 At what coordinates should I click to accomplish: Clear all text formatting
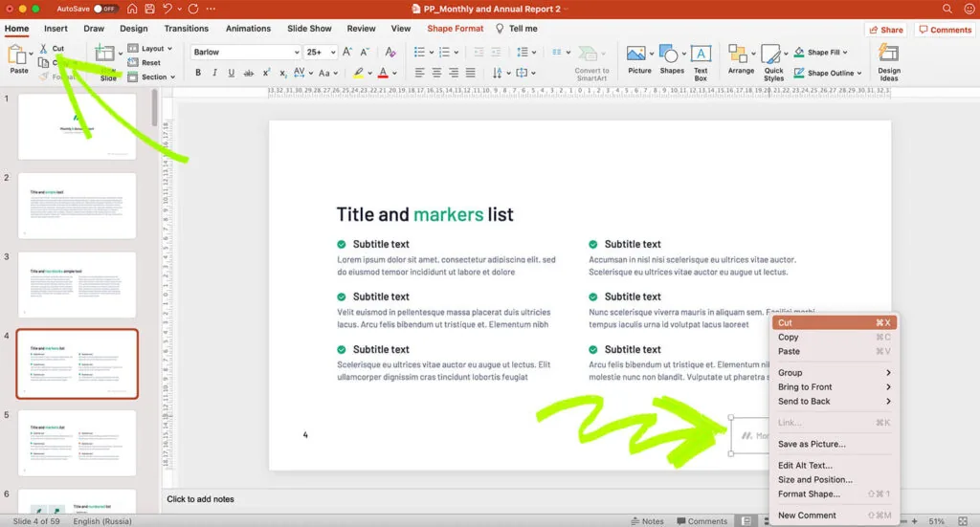390,52
